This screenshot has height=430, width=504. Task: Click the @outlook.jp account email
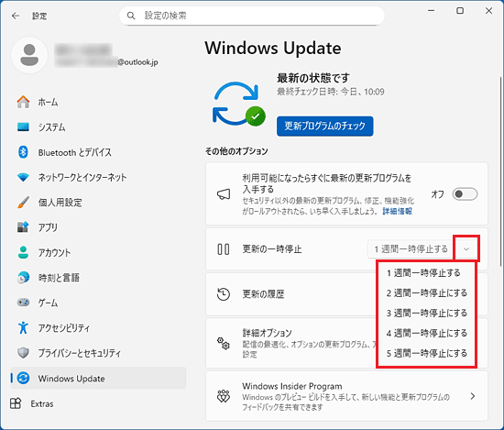137,62
